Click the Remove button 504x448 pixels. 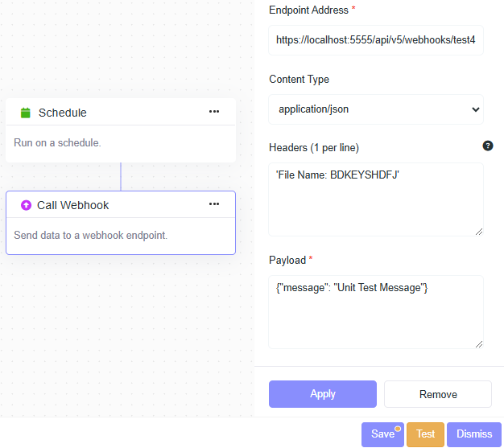(438, 394)
